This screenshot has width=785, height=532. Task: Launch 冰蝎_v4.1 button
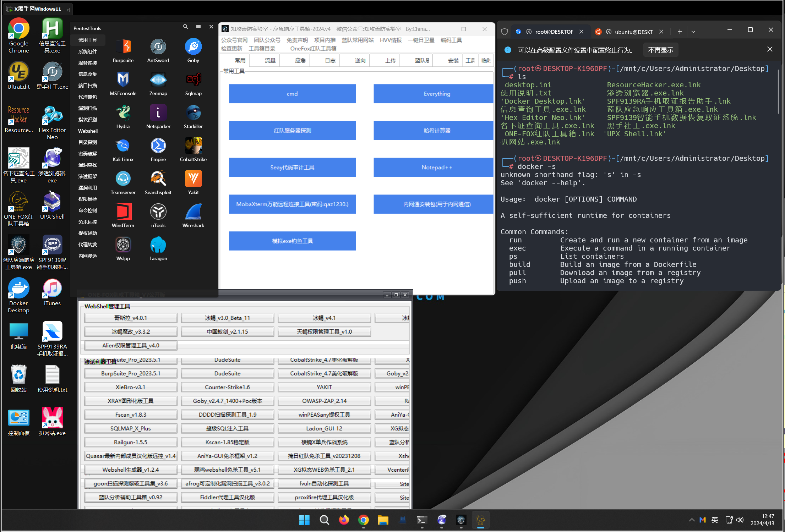click(324, 318)
